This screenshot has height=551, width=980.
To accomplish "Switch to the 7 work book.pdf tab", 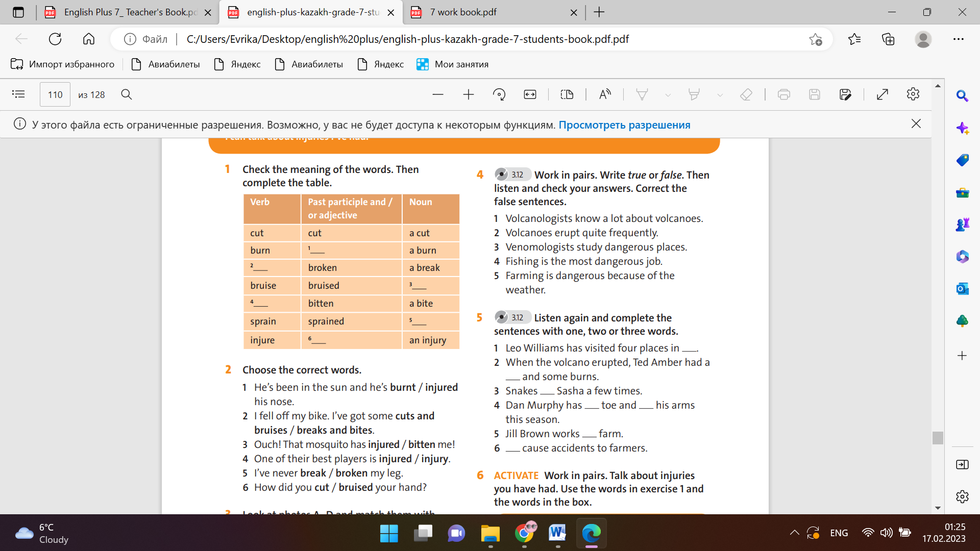I will [462, 12].
